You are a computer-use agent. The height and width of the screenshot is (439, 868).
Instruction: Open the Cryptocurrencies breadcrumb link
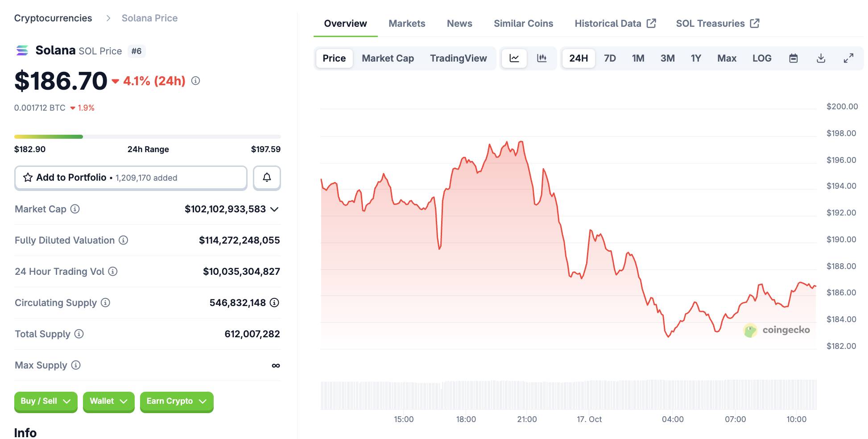pyautogui.click(x=53, y=18)
